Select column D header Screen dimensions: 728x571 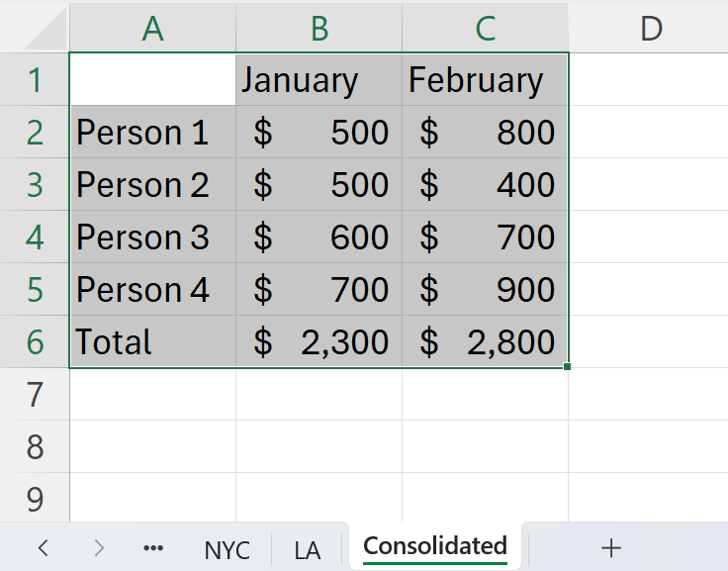tap(650, 29)
